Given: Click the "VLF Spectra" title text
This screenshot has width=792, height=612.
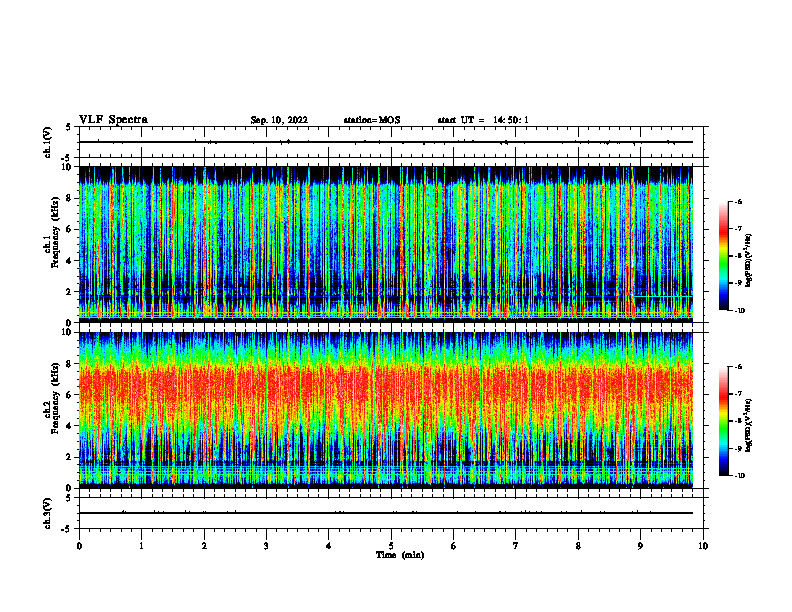Looking at the screenshot, I should point(114,120).
